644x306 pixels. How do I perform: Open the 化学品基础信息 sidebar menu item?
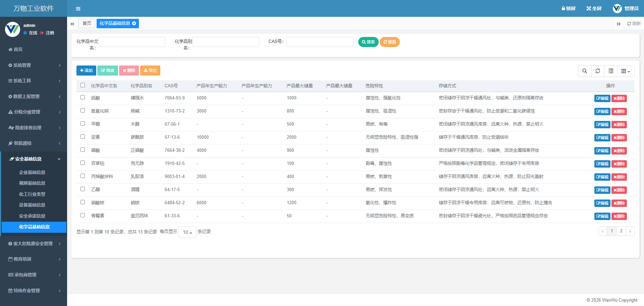(x=34, y=227)
